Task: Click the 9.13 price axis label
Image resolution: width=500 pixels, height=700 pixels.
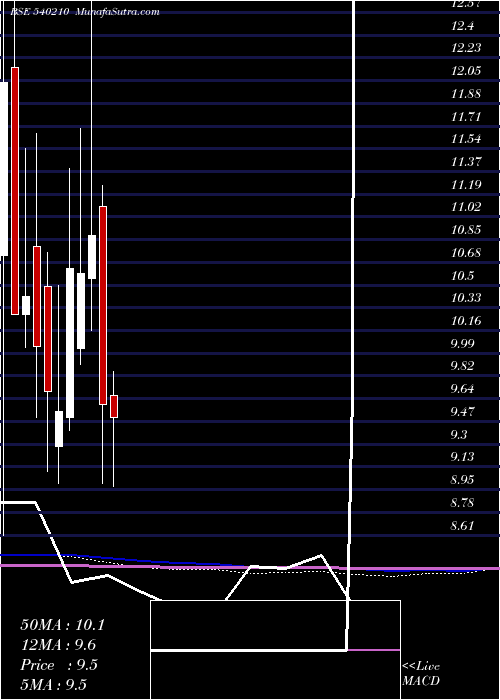Action: click(x=463, y=457)
